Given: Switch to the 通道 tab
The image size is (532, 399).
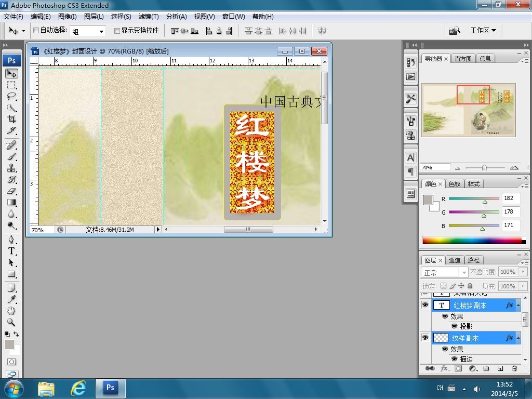Looking at the screenshot, I should click(x=454, y=260).
